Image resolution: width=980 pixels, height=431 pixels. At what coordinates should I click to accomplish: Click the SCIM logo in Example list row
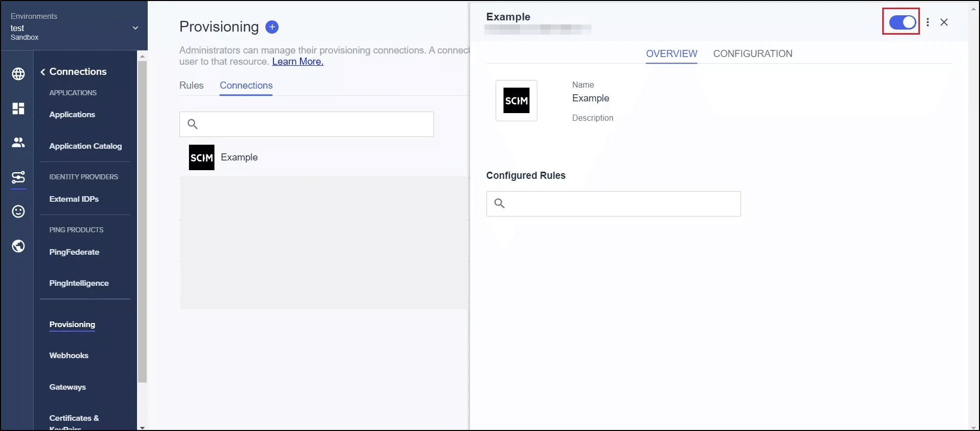(202, 157)
